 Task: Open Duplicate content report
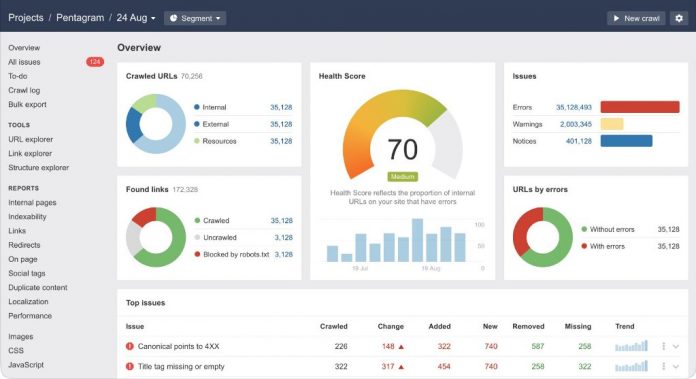click(38, 288)
